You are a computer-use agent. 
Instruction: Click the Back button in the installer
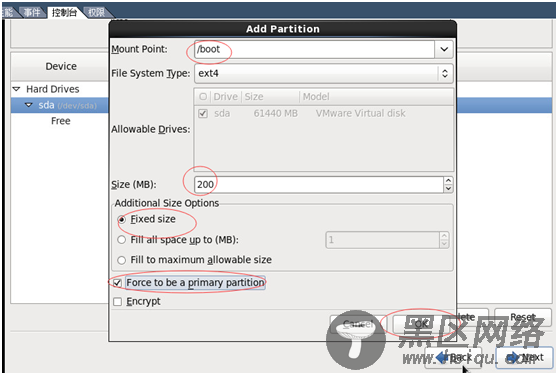[454, 357]
